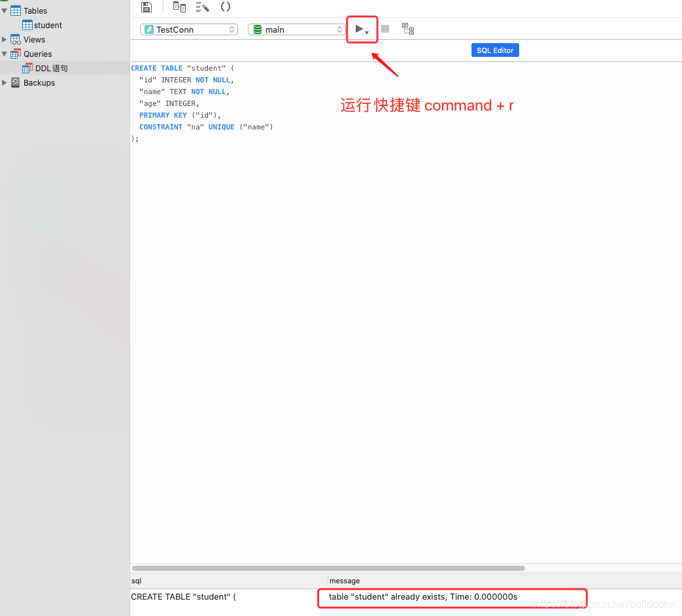Select the Tables folder label
Viewport: 682px width, 616px height.
click(35, 11)
